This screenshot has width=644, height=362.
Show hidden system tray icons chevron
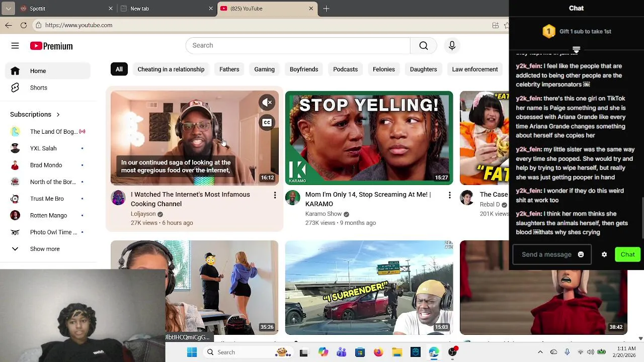coord(540,352)
